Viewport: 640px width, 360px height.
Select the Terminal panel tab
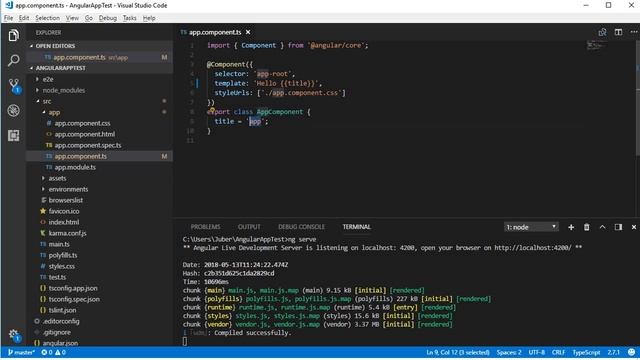356,227
